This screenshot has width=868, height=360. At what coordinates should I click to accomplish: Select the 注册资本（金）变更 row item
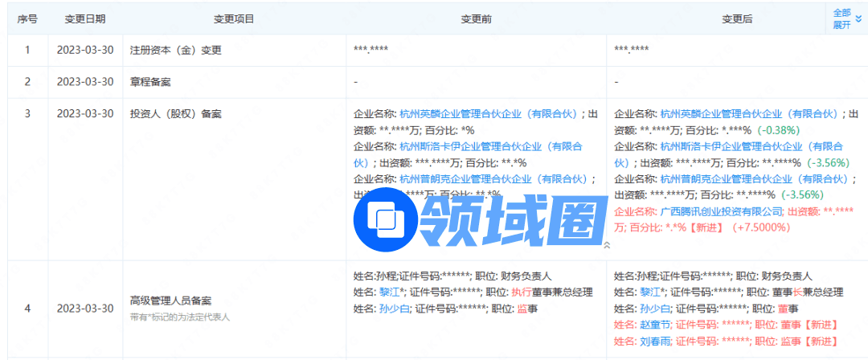[175, 50]
